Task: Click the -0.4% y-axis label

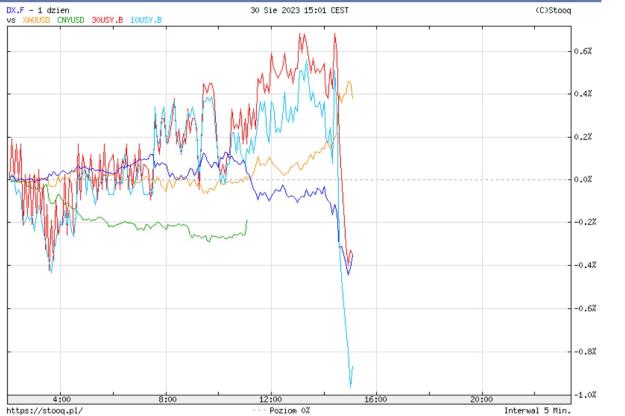Action: 584,265
